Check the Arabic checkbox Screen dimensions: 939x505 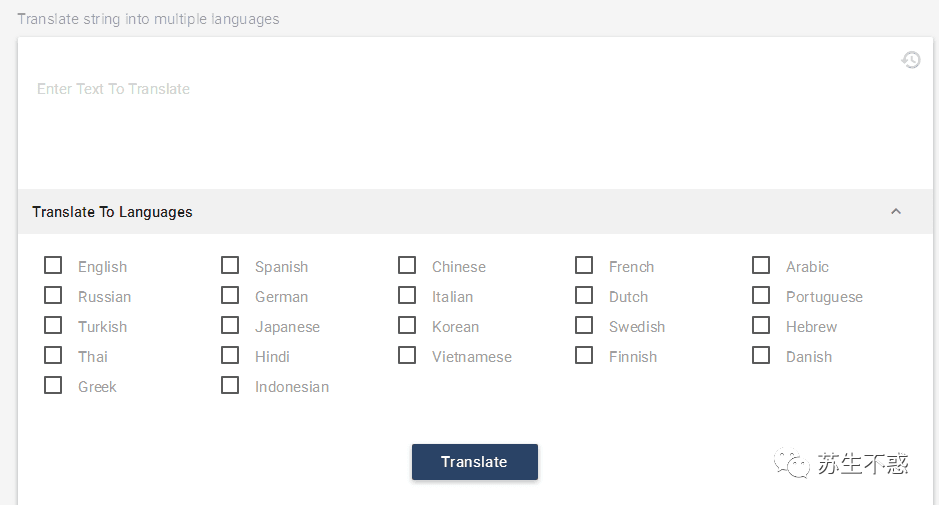tap(761, 265)
